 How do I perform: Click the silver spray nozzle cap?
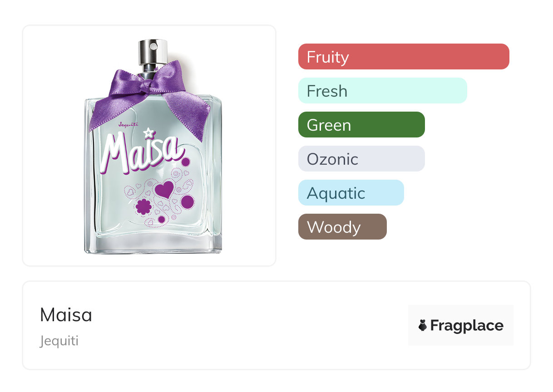tap(150, 51)
